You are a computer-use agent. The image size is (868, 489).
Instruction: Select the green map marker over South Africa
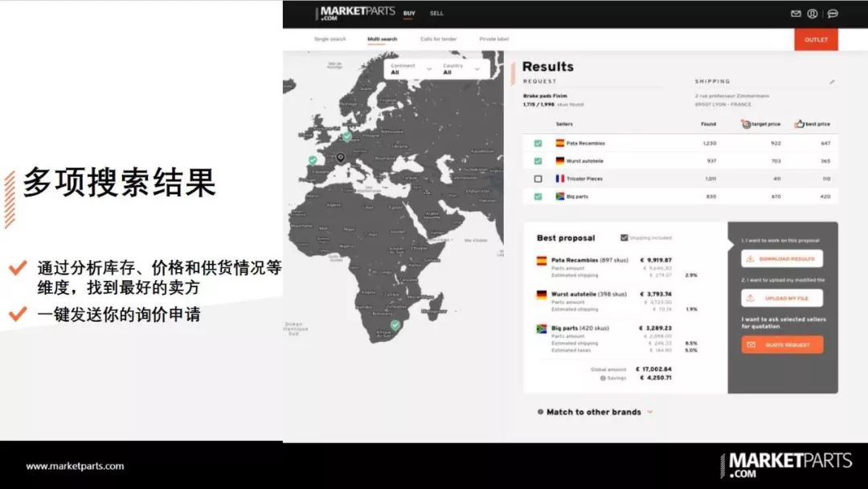tap(395, 325)
